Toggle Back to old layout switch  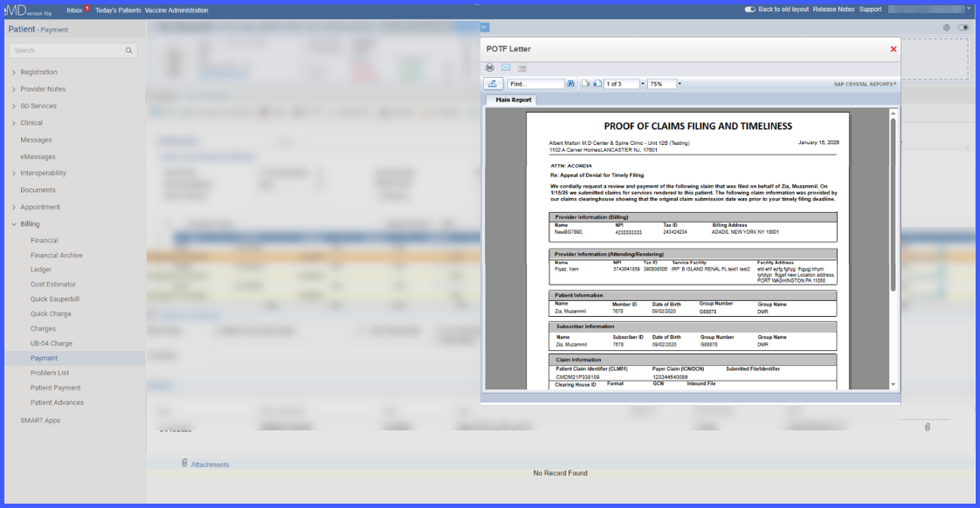tap(750, 10)
